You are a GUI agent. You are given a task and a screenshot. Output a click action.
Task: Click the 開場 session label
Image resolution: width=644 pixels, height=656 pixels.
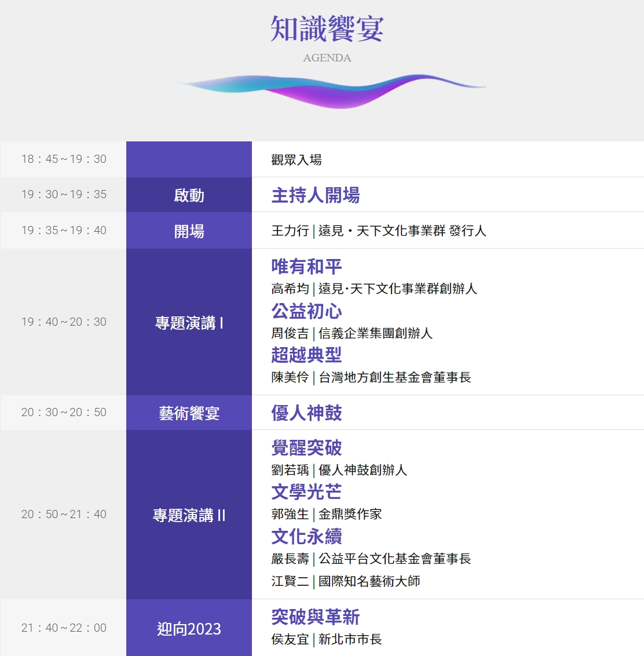(x=189, y=231)
